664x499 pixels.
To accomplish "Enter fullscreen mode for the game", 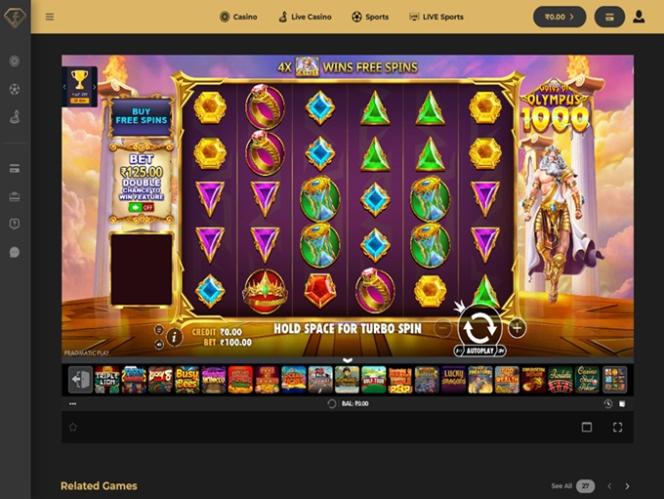I will click(617, 427).
